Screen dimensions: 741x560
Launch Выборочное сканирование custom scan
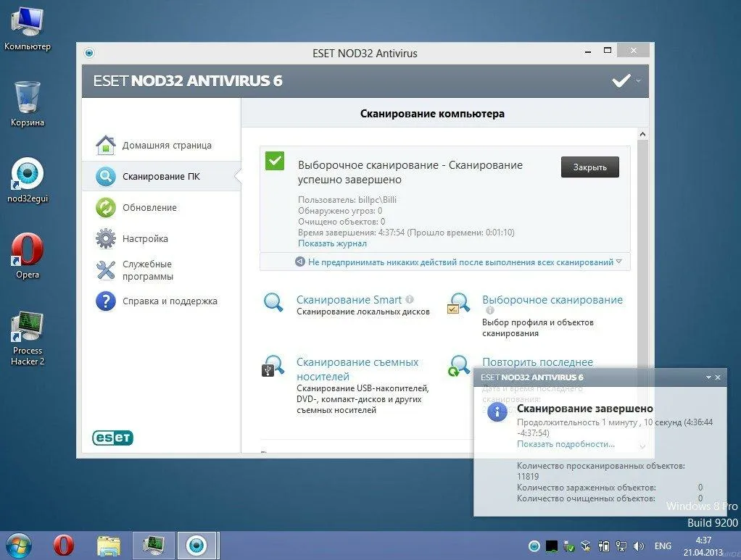click(x=552, y=300)
